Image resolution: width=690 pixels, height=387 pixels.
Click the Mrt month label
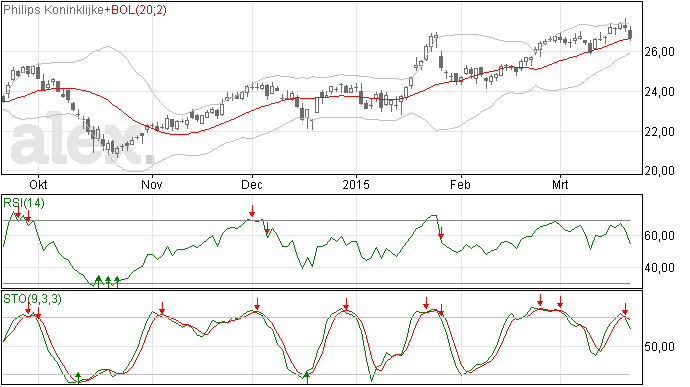[x=560, y=184]
